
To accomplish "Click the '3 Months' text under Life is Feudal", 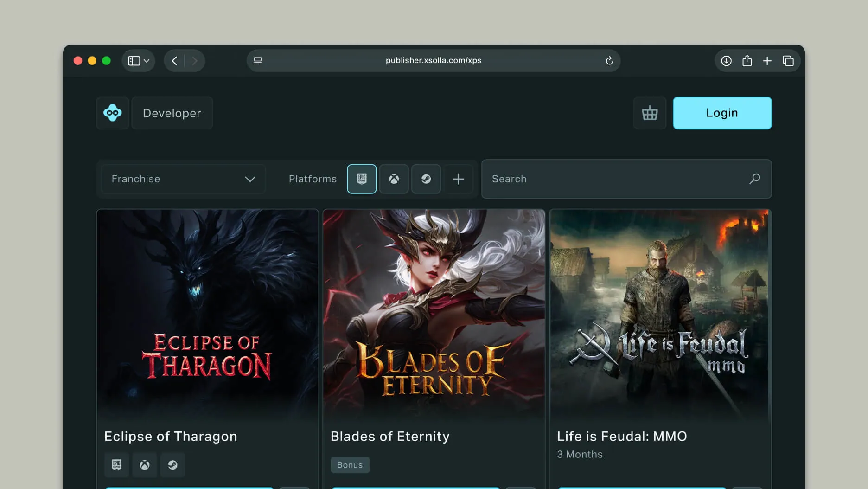I will pos(580,454).
